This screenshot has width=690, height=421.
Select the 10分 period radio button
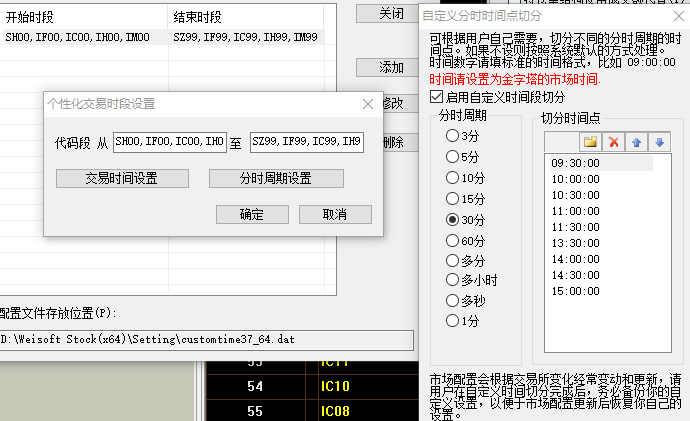(452, 178)
